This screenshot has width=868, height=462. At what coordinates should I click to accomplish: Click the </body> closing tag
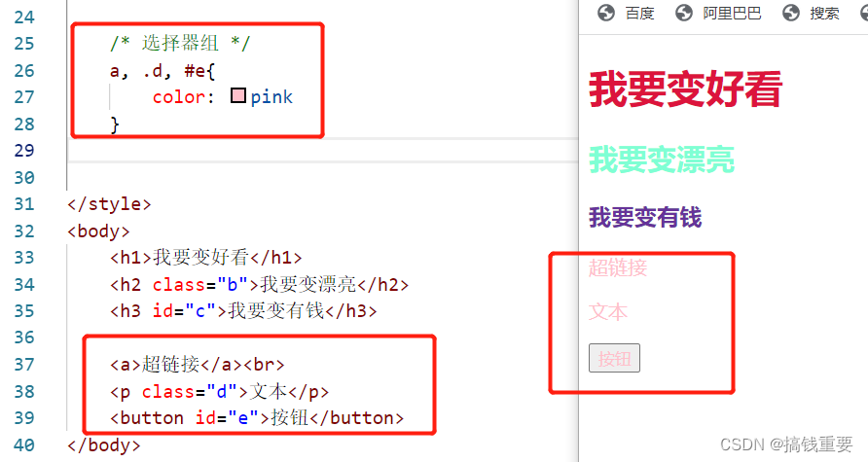(x=104, y=444)
